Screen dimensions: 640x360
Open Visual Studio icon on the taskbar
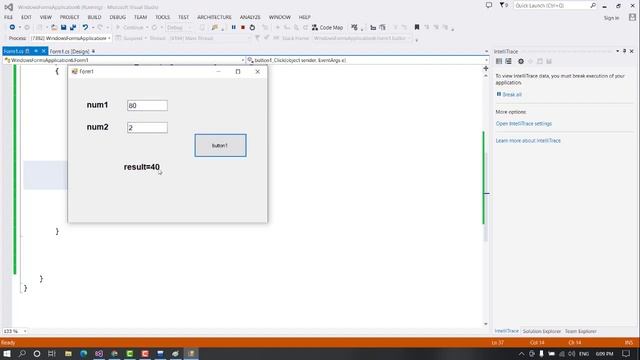(99, 353)
